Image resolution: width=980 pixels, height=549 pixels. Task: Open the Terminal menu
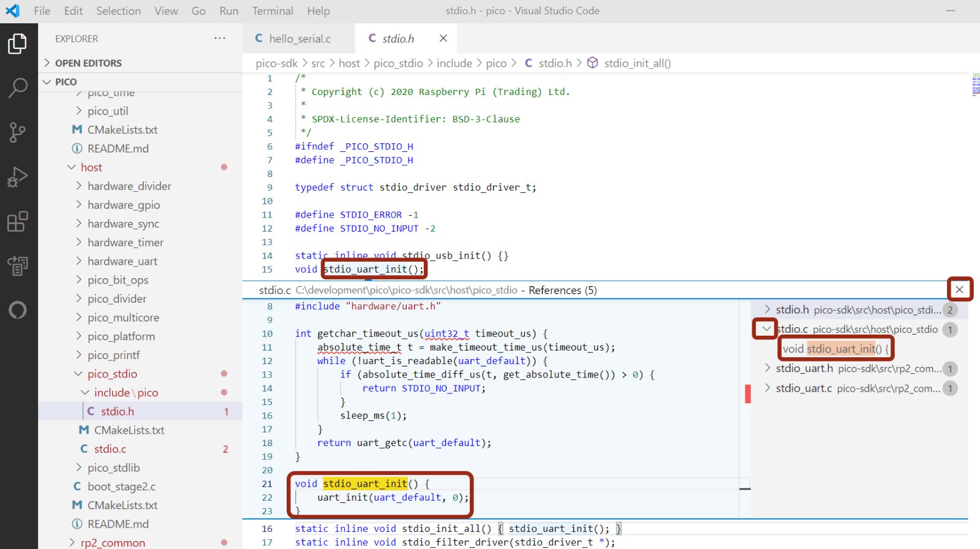pyautogui.click(x=272, y=11)
